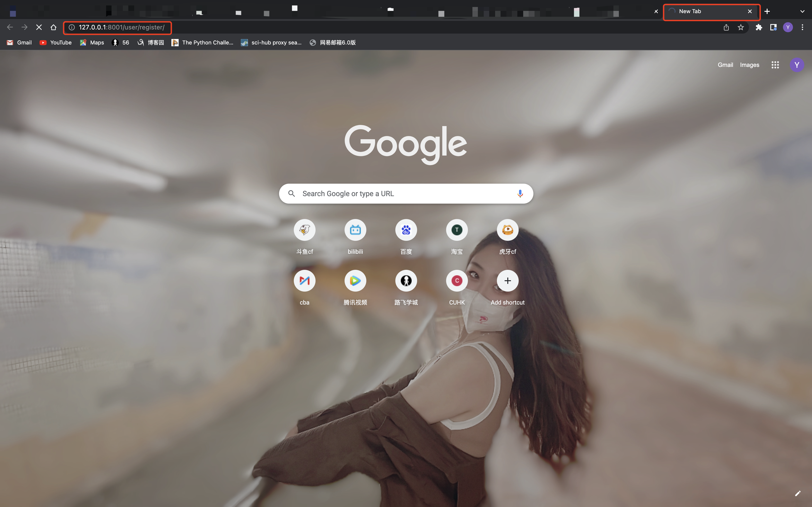Open the CUHK shortcut
The width and height of the screenshot is (812, 507).
[457, 288]
